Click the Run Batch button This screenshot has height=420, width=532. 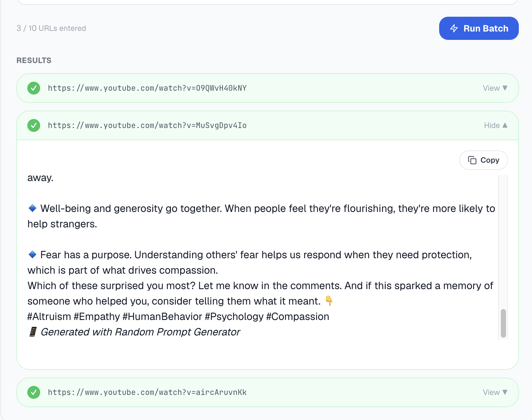(x=479, y=28)
